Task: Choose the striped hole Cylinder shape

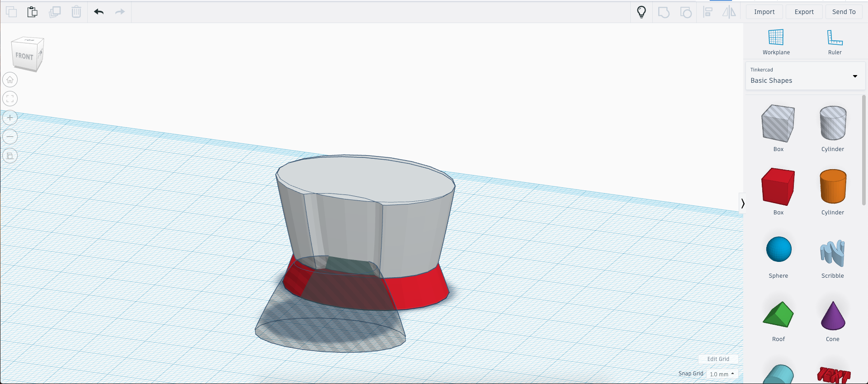Action: [833, 123]
